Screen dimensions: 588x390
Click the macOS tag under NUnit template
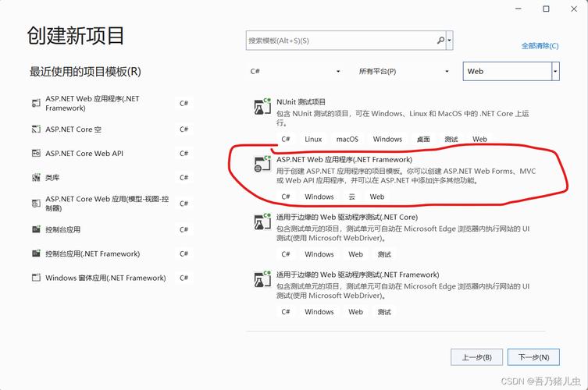pos(347,139)
